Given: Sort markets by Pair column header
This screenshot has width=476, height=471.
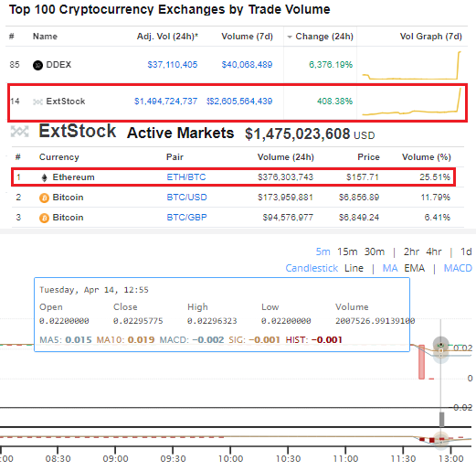Looking at the screenshot, I should 175,157.
